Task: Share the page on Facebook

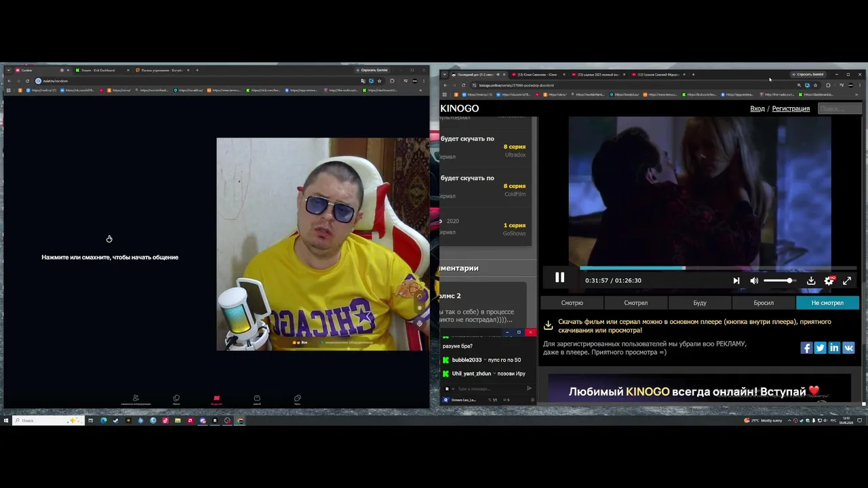Action: point(806,348)
